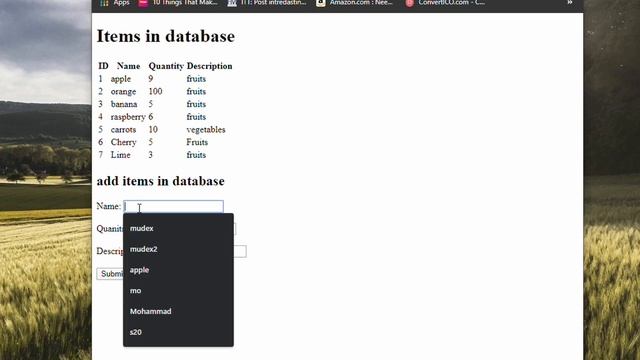Click the capitalized 'Fruits' description cell
Image resolution: width=640 pixels, height=360 pixels.
[197, 142]
